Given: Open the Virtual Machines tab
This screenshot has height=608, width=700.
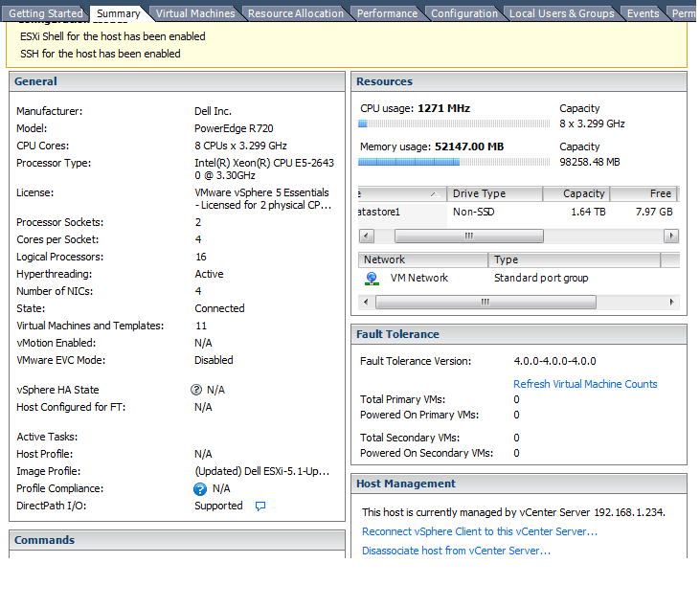Looking at the screenshot, I should pyautogui.click(x=195, y=13).
